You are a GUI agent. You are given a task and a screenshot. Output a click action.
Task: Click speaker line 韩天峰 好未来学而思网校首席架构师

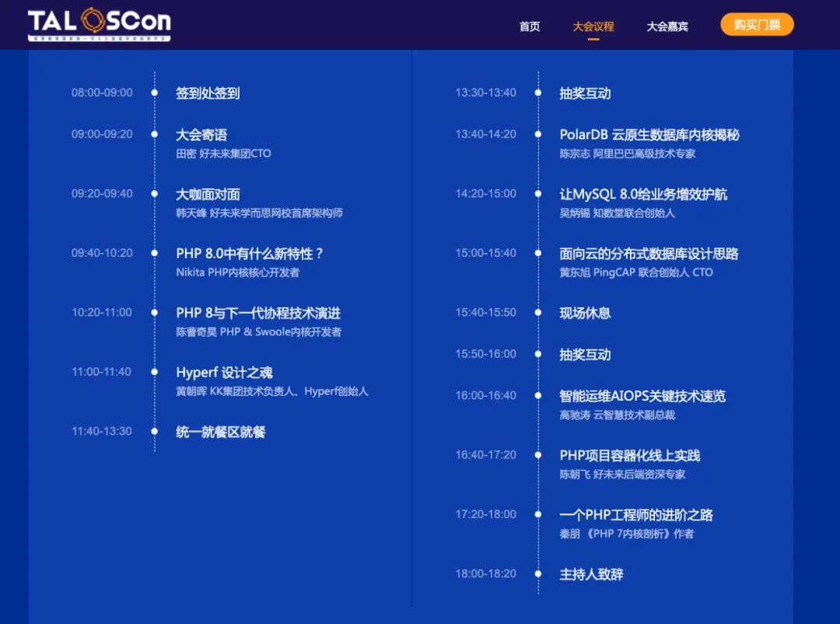[259, 213]
